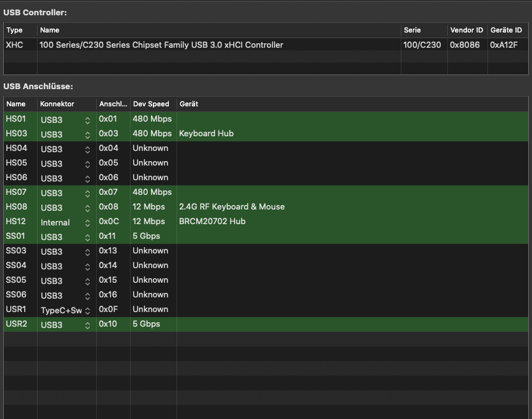
Task: Select the BRCM20702 Hub row
Action: (212, 222)
